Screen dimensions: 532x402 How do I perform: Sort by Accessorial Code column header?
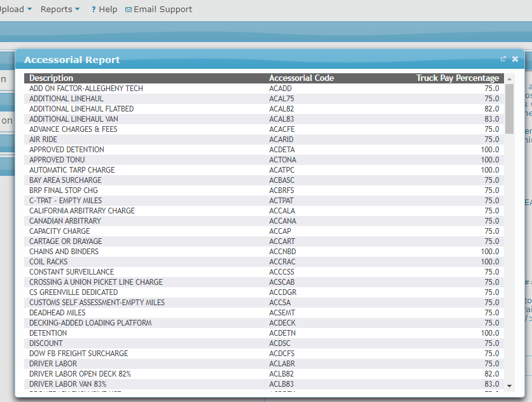301,78
